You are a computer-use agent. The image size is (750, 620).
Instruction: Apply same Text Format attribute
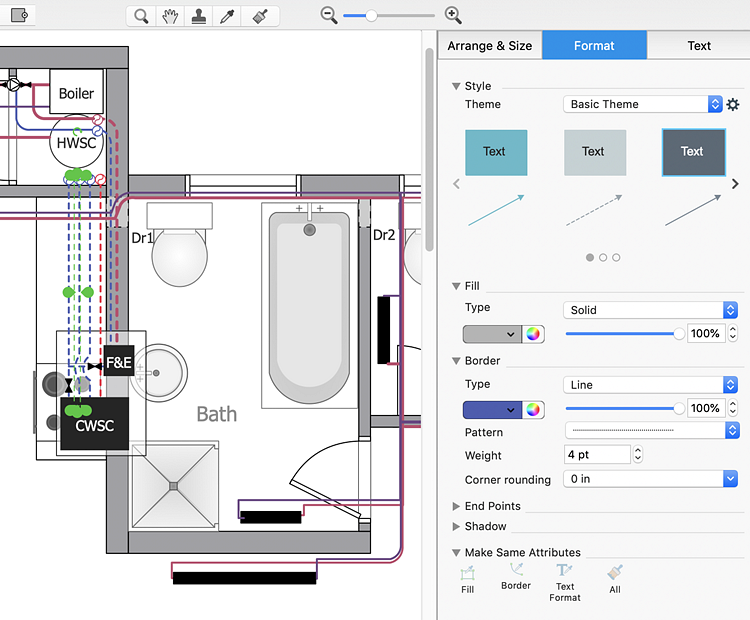[565, 581]
